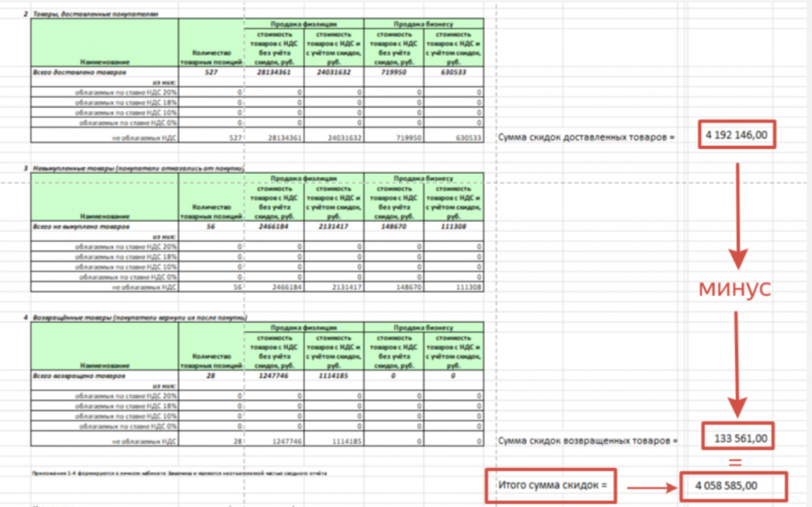Click the 4 192 146,00 delivered discounts total

[737, 136]
